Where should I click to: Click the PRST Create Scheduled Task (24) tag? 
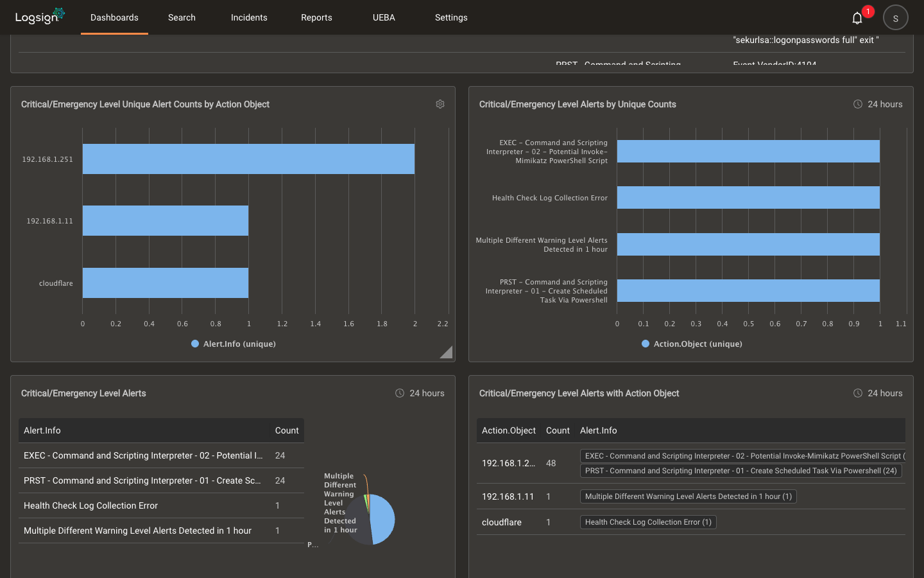(741, 471)
